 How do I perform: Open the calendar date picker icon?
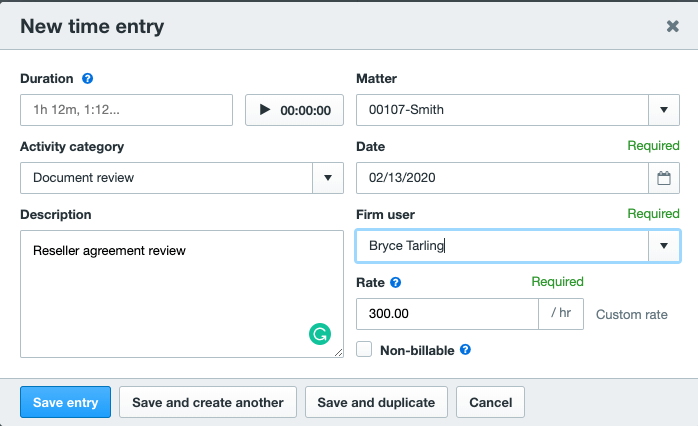coord(664,178)
